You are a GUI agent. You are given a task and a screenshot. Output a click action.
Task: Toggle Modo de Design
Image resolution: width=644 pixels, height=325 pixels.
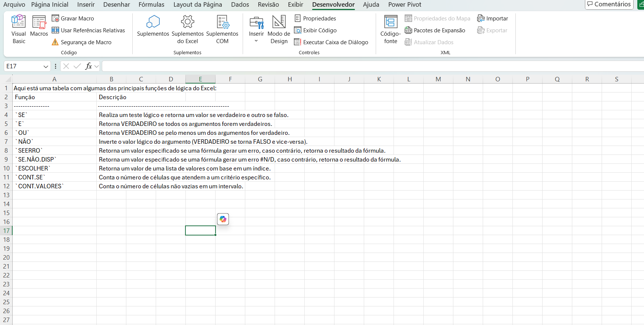[279, 29]
